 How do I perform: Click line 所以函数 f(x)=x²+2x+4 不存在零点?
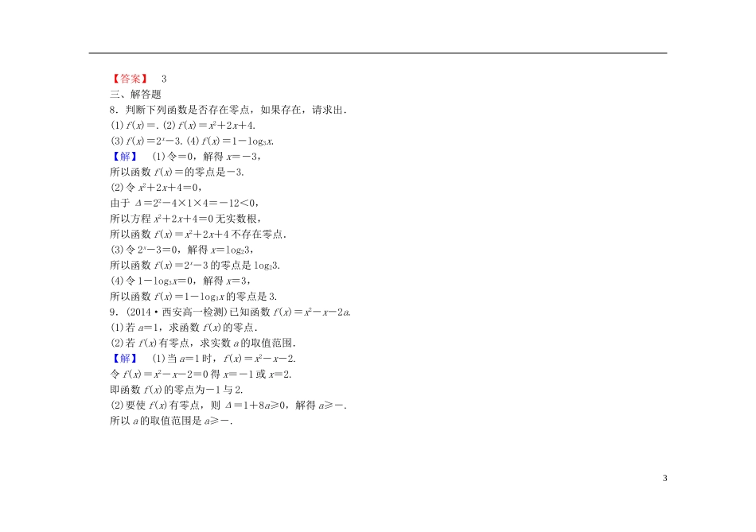click(x=198, y=234)
